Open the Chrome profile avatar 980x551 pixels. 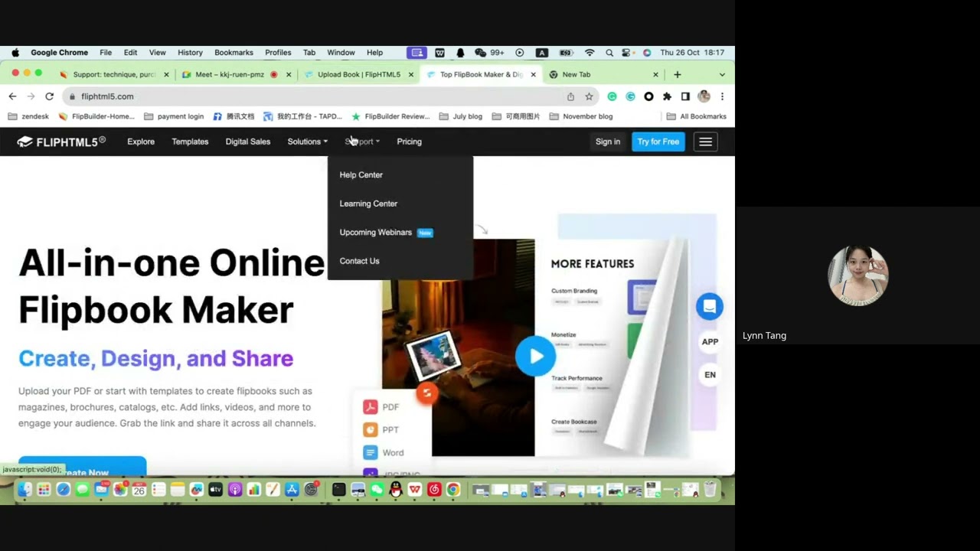click(x=704, y=96)
